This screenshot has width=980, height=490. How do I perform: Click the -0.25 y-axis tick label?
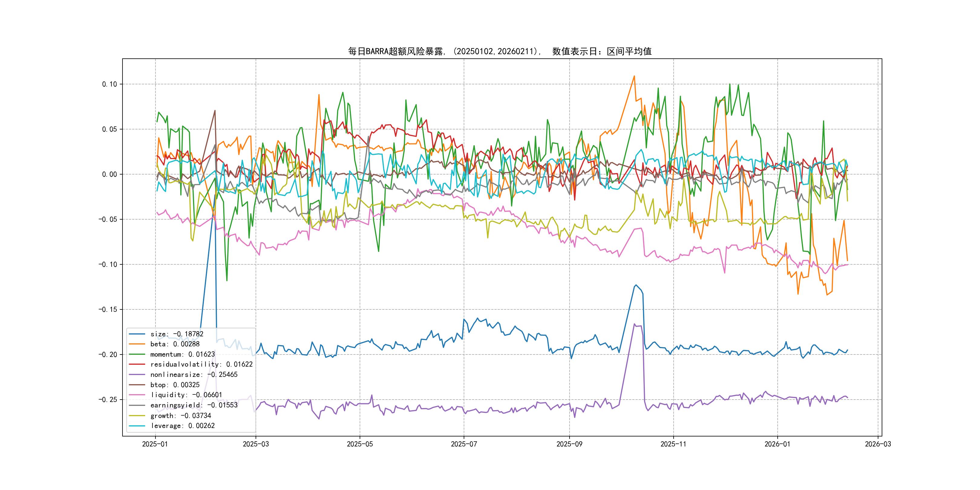[108, 400]
